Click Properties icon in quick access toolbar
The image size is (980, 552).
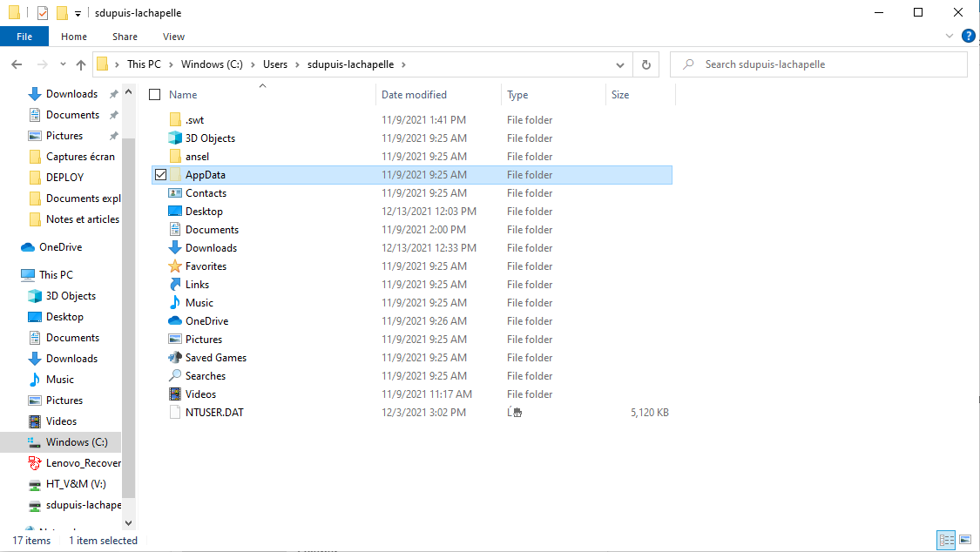point(43,13)
